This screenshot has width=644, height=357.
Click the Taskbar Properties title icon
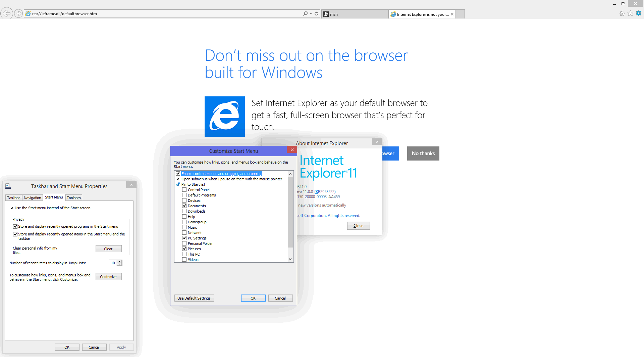tap(8, 186)
